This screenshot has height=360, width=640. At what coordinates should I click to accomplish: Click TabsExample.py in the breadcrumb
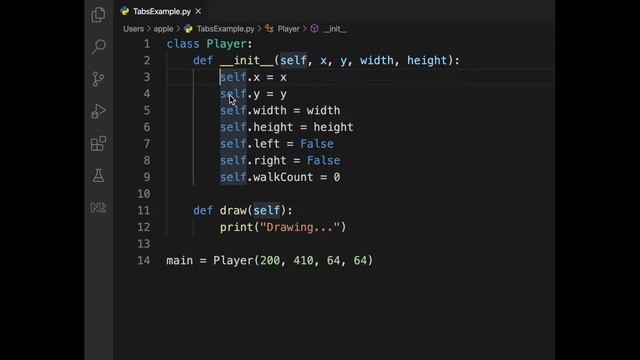coord(225,29)
